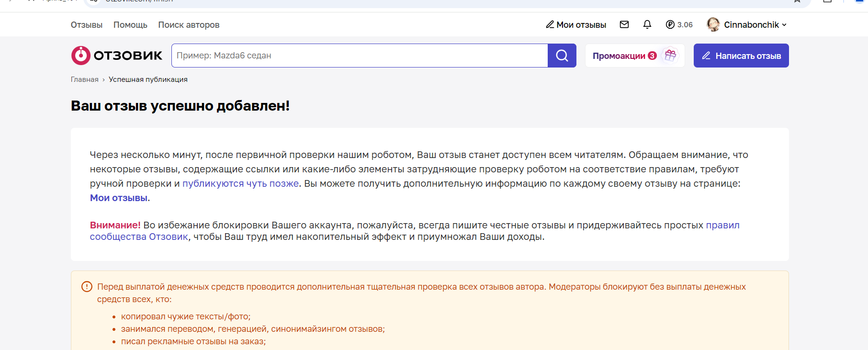Open the mail envelope icon

point(624,24)
